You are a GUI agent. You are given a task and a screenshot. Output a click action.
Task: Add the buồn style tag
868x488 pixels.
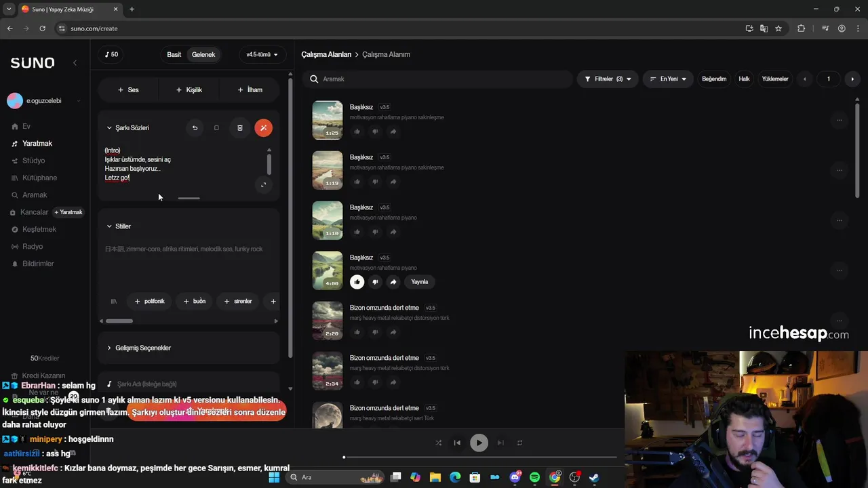click(x=194, y=301)
